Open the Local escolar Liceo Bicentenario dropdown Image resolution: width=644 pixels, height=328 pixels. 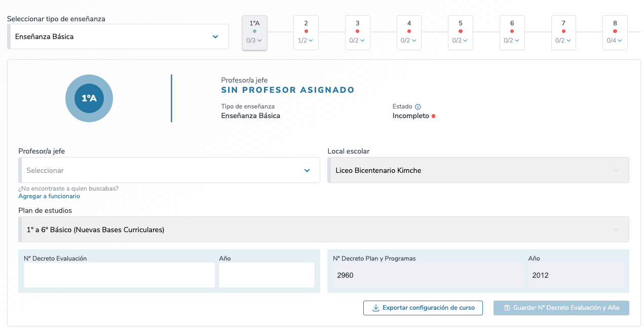click(x=478, y=170)
